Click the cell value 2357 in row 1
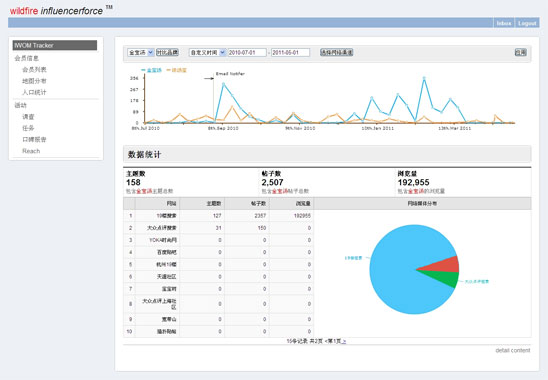548x380 pixels. [260, 216]
